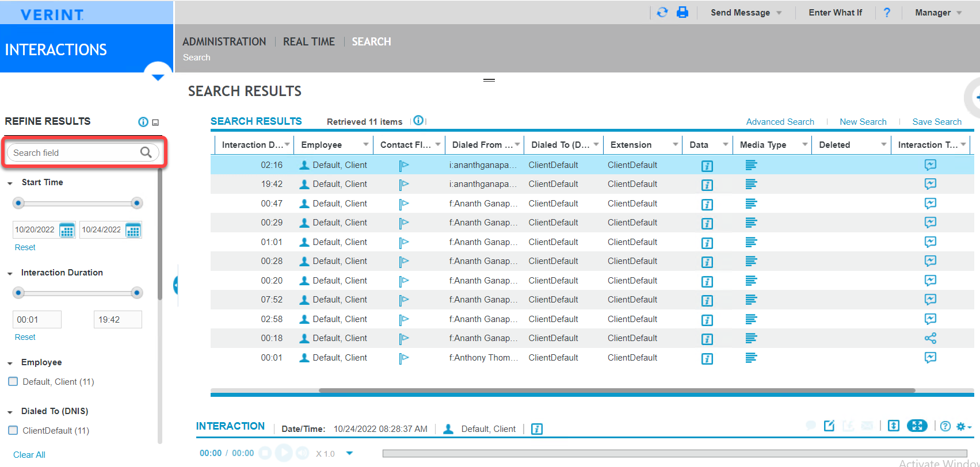Click info icon in Interaction details bar
Viewport: 980px width, 467px height.
(537, 429)
